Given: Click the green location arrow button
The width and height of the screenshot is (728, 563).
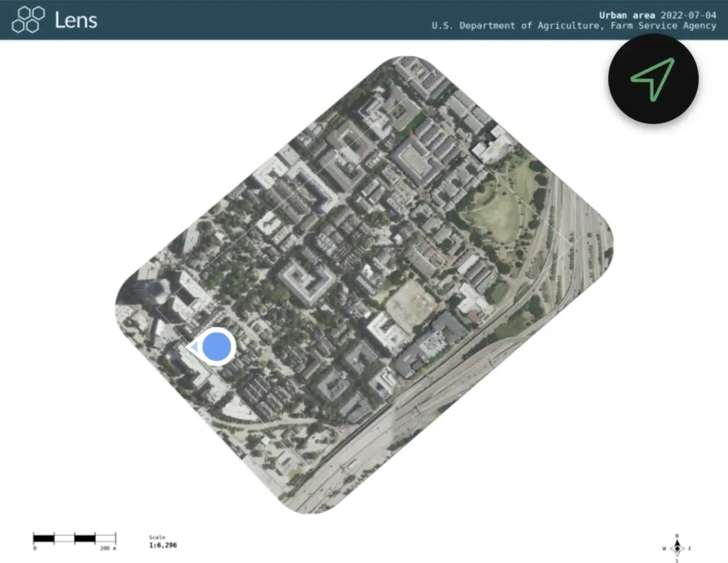Looking at the screenshot, I should point(653,79).
